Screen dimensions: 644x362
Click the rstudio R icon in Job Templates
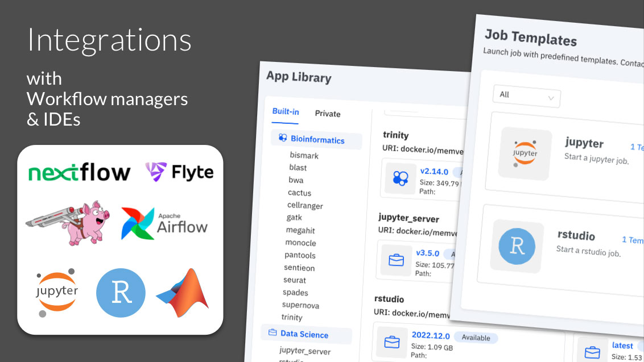click(x=517, y=246)
